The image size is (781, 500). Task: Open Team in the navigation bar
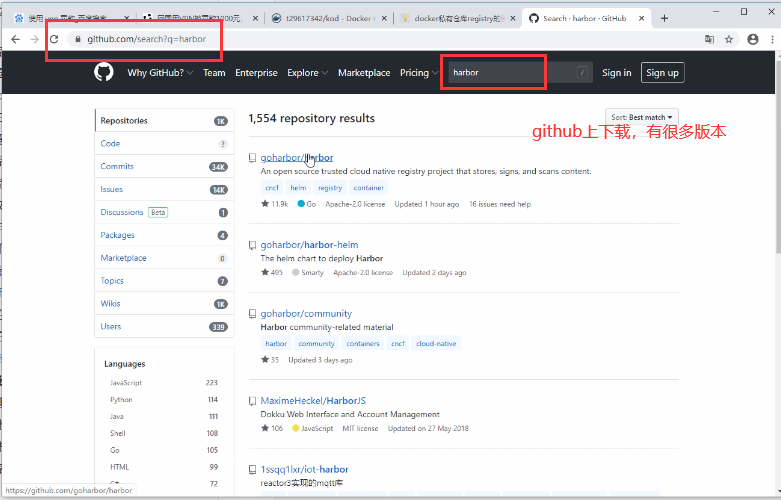tap(214, 73)
